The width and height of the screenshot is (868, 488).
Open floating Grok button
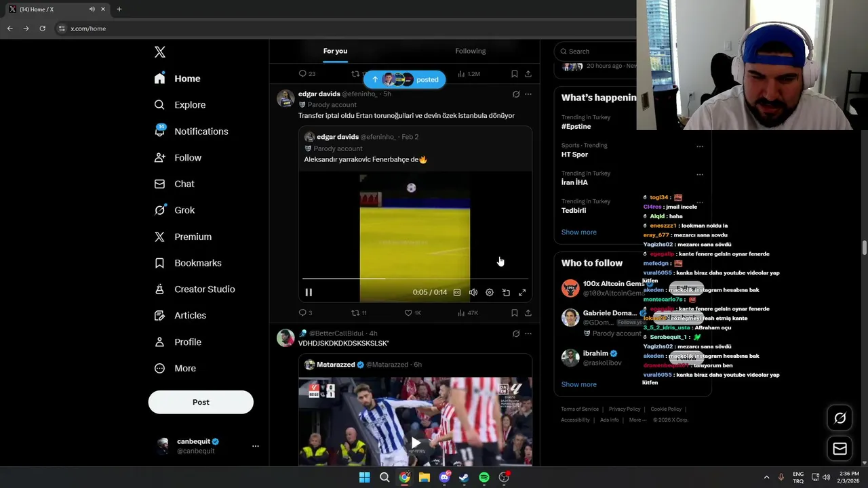(840, 418)
